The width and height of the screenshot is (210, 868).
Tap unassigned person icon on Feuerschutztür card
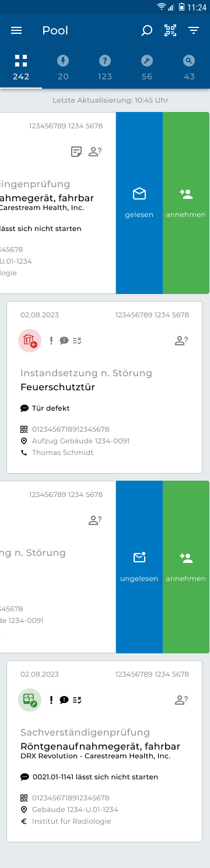tap(182, 341)
